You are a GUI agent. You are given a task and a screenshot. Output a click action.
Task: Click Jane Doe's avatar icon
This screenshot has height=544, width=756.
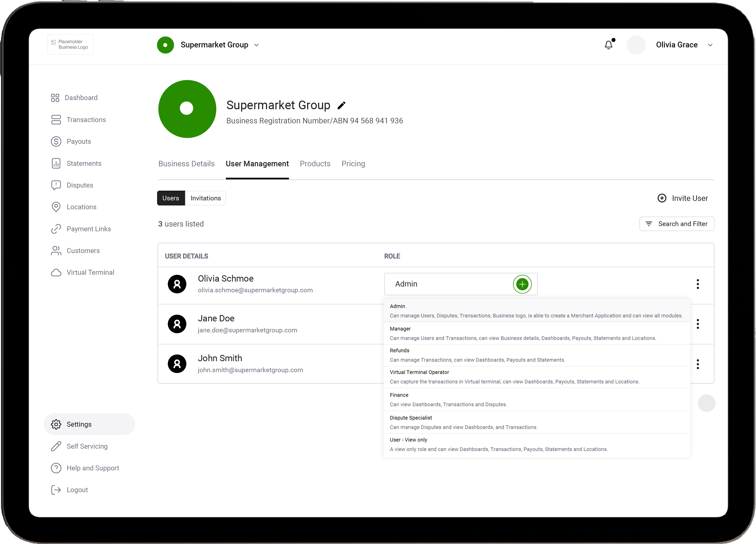(x=177, y=324)
